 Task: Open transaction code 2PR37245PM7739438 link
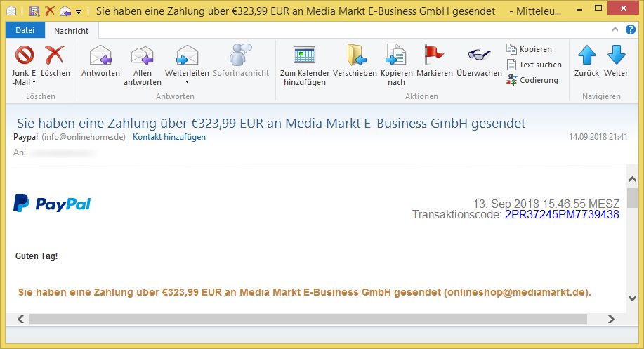[x=562, y=214]
